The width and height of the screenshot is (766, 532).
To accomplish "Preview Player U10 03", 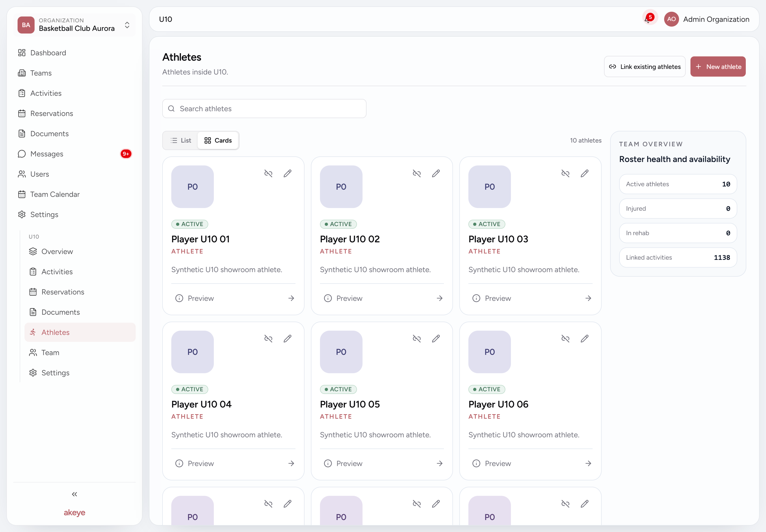I will pyautogui.click(x=492, y=298).
